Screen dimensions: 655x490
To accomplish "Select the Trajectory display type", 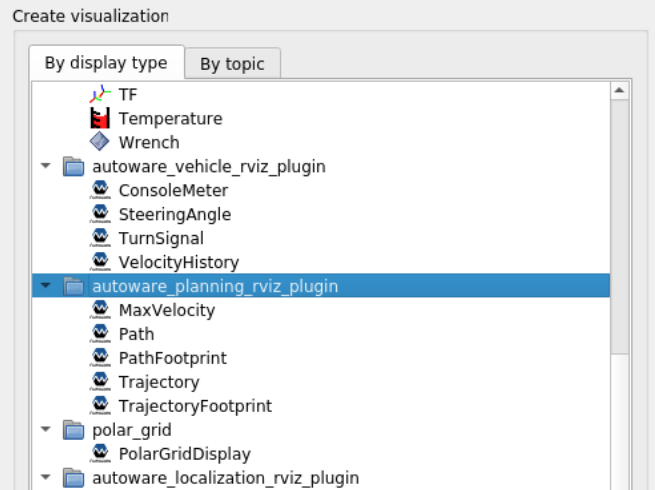I will tap(158, 382).
